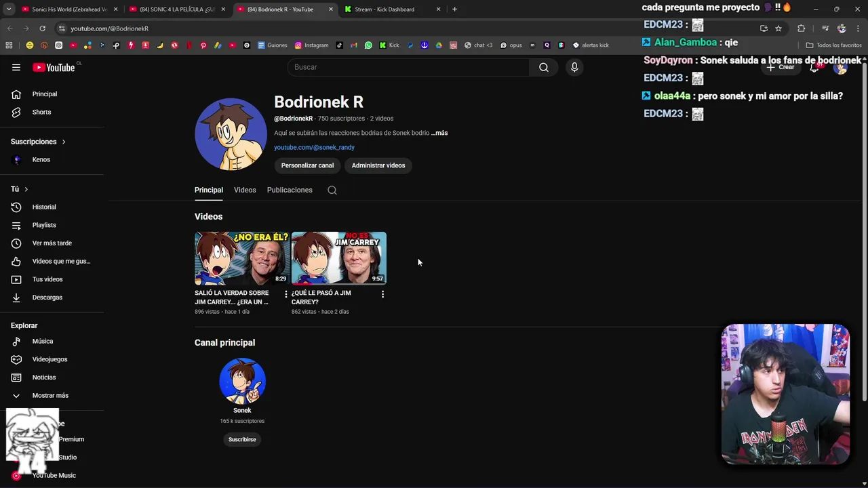Click the Bodrionek R channel avatar
This screenshot has width=868, height=488.
(231, 134)
